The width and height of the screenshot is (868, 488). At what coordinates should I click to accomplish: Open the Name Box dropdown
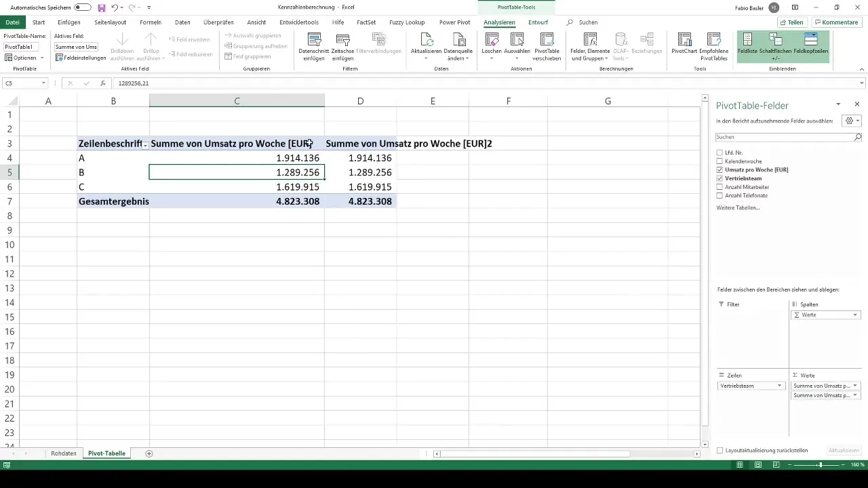point(43,83)
